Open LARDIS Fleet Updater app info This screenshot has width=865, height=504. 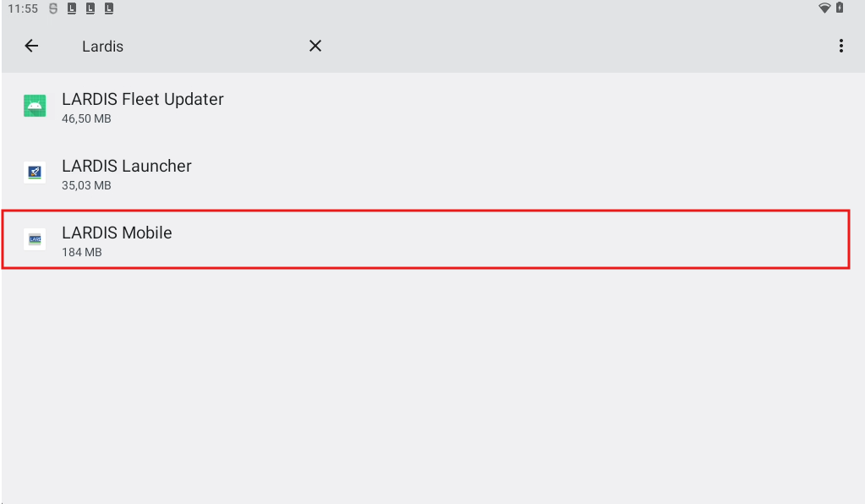coord(143,100)
